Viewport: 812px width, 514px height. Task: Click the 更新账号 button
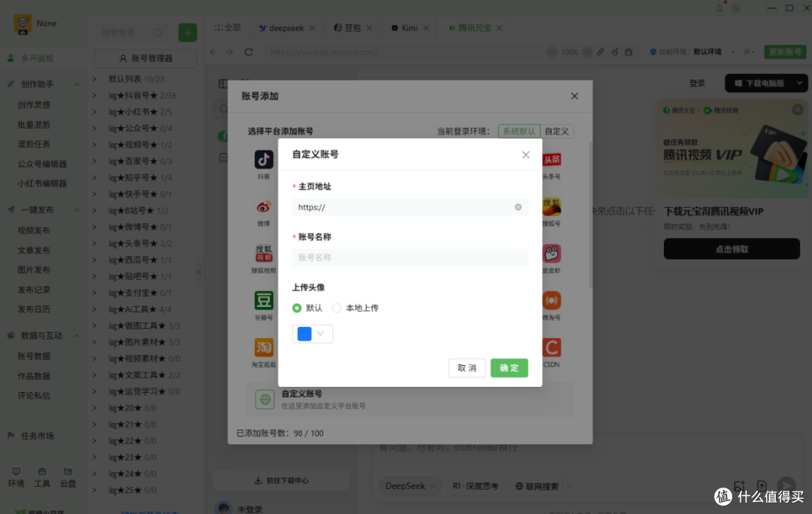click(785, 52)
